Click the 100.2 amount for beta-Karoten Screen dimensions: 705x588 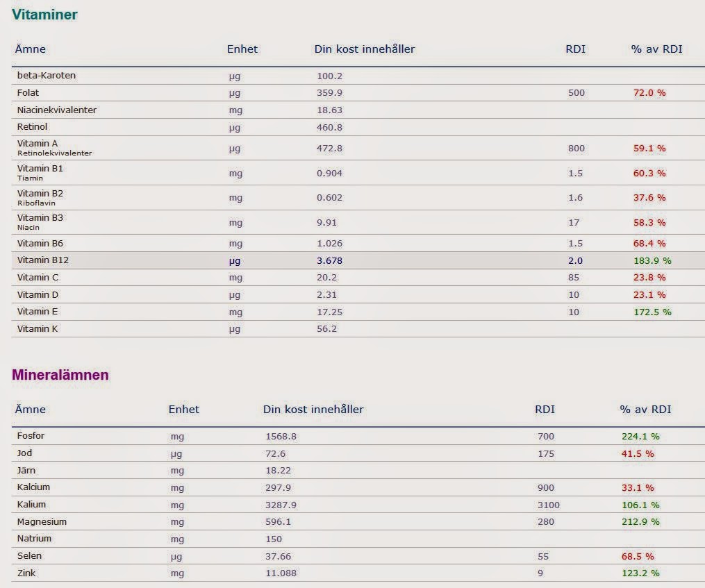(329, 76)
